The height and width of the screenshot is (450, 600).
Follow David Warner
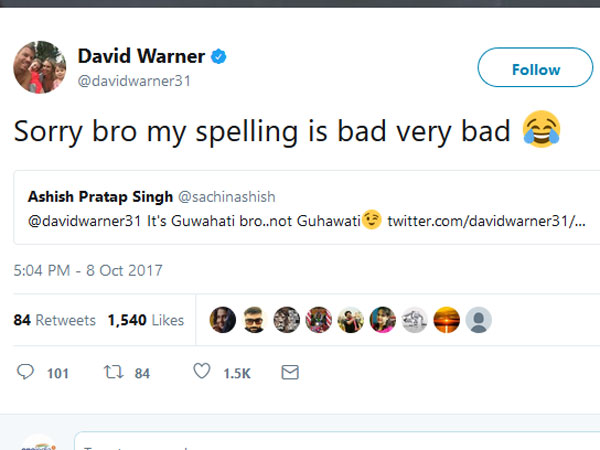[535, 69]
